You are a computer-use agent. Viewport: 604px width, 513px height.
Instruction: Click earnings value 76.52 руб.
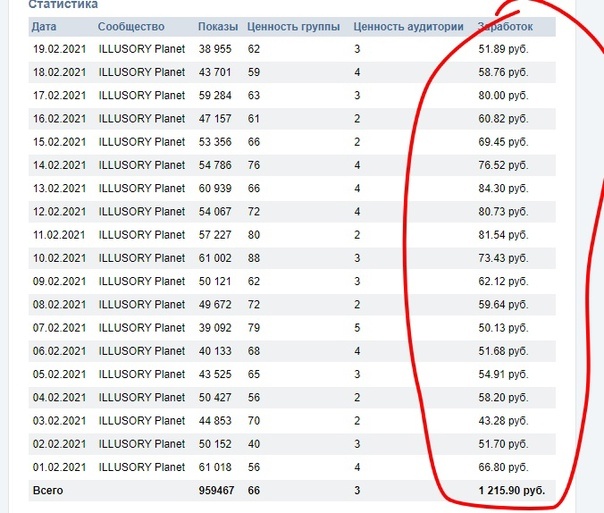(503, 165)
